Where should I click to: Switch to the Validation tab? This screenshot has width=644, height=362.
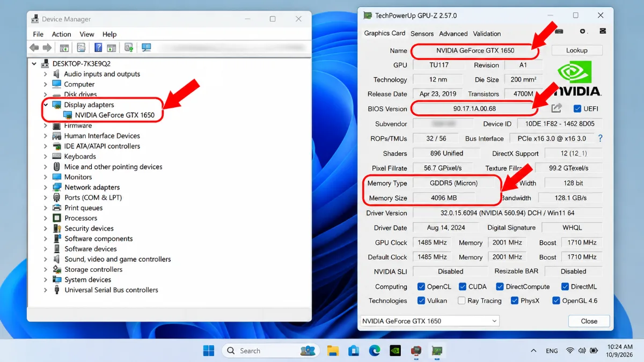pyautogui.click(x=487, y=33)
